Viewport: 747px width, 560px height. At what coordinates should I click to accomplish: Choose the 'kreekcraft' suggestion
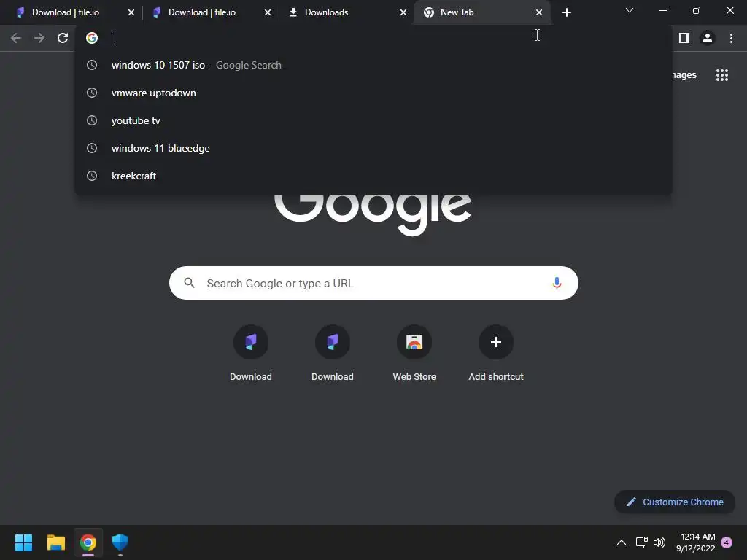373,176
